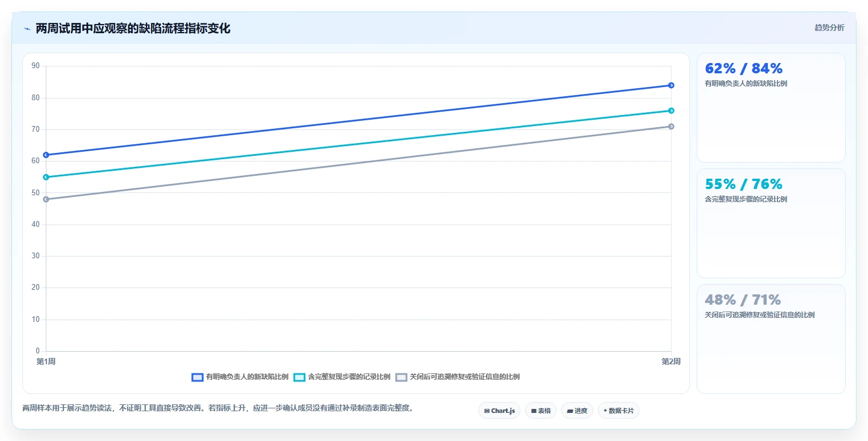Click the 第2周 x-axis label

pos(671,361)
